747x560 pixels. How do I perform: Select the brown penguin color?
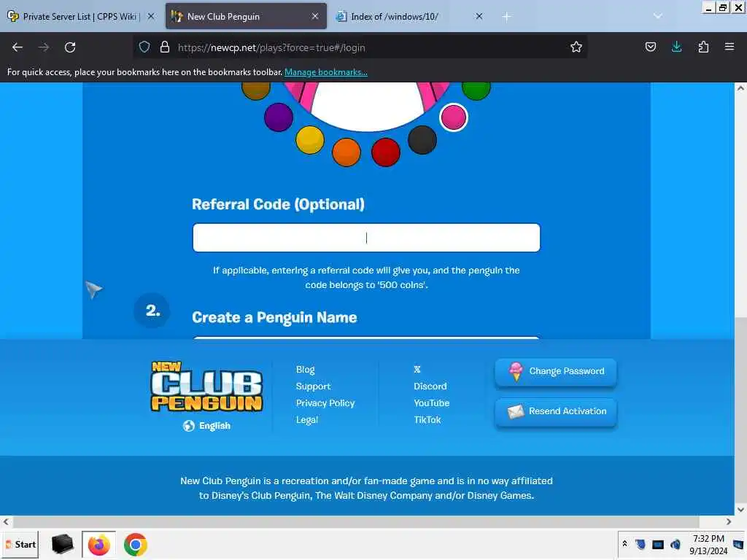(256, 90)
